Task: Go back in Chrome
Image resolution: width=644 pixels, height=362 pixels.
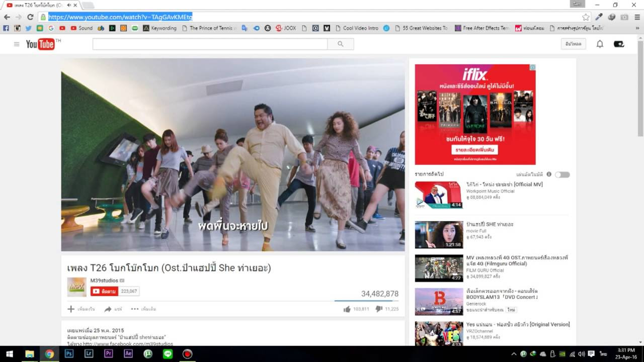Action: (x=7, y=17)
